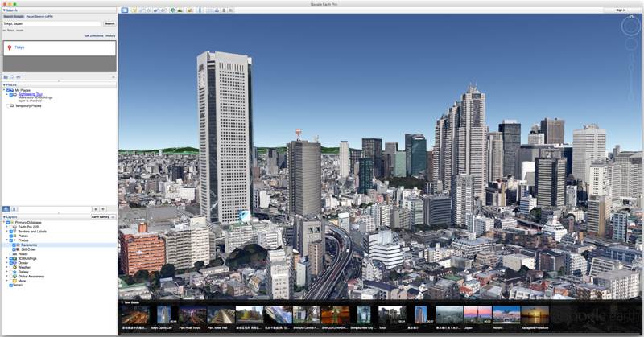Click the History link

pos(110,36)
